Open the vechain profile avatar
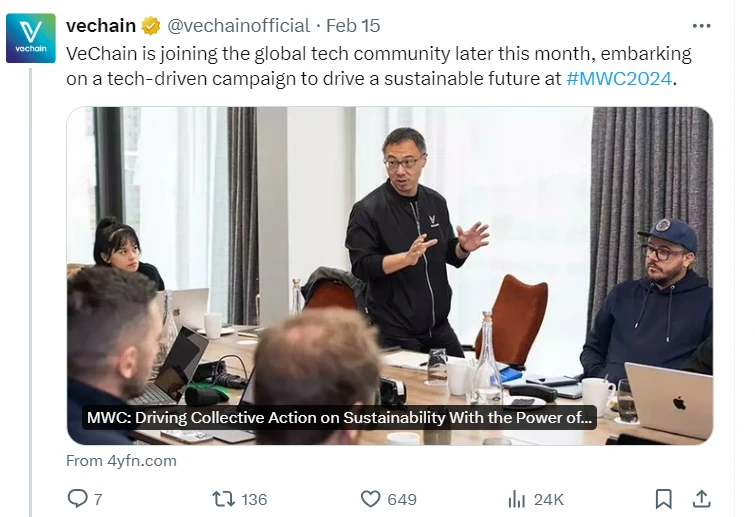755x517 pixels. [x=30, y=38]
